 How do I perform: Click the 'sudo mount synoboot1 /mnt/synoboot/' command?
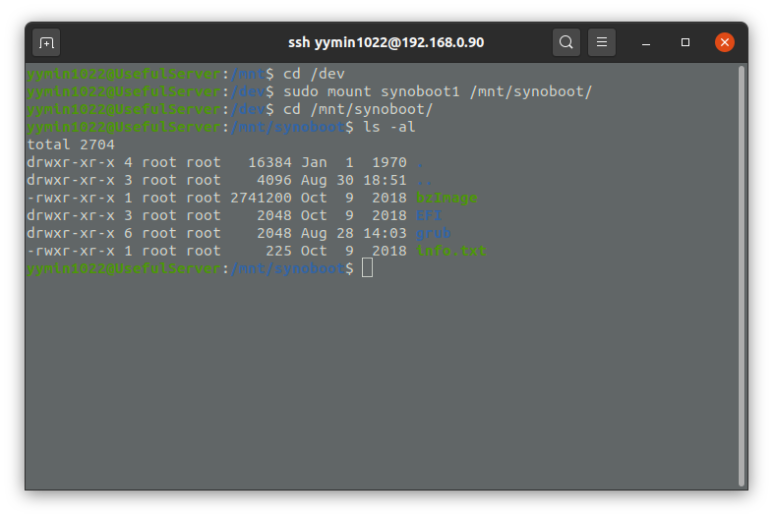coord(437,92)
